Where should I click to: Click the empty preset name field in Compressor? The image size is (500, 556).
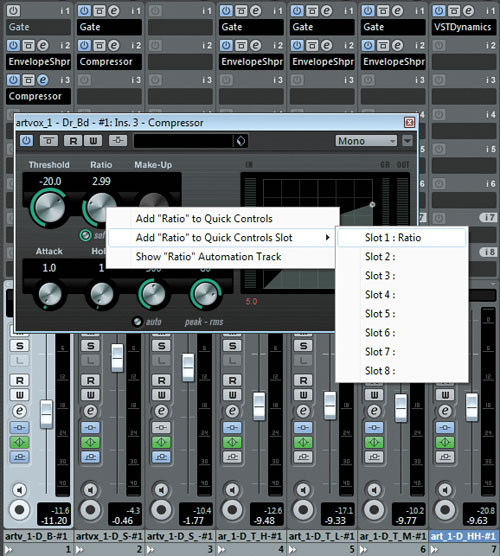184,141
